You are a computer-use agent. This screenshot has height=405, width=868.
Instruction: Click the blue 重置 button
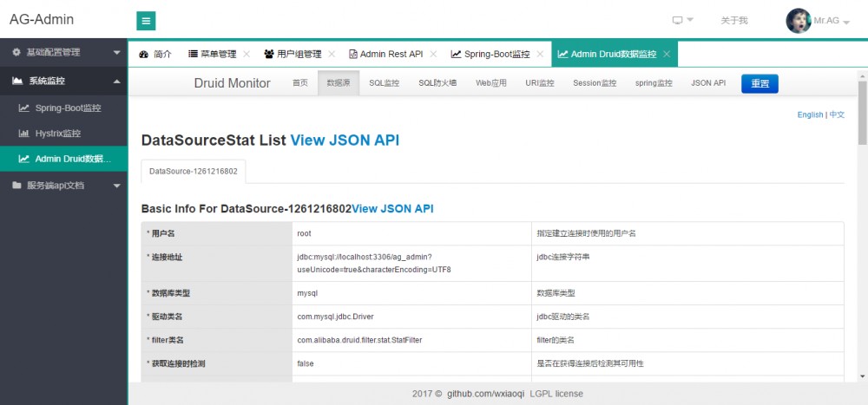coord(759,83)
